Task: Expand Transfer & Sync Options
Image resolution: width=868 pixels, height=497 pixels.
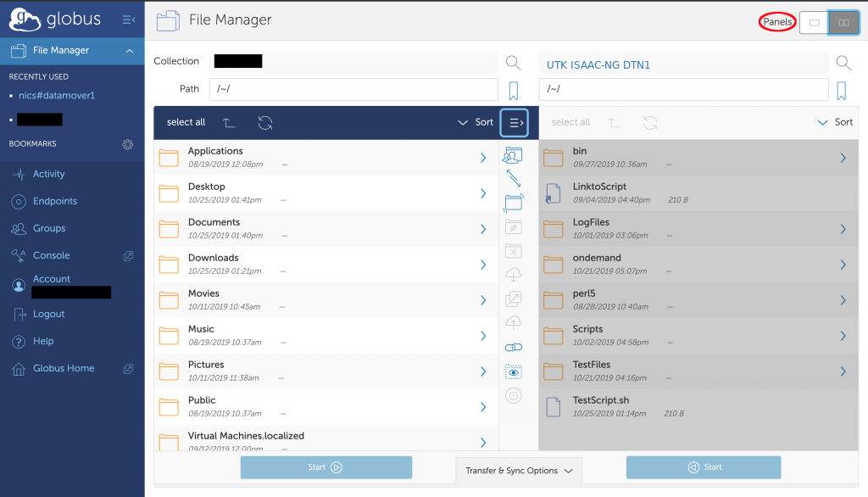Action: [x=519, y=471]
